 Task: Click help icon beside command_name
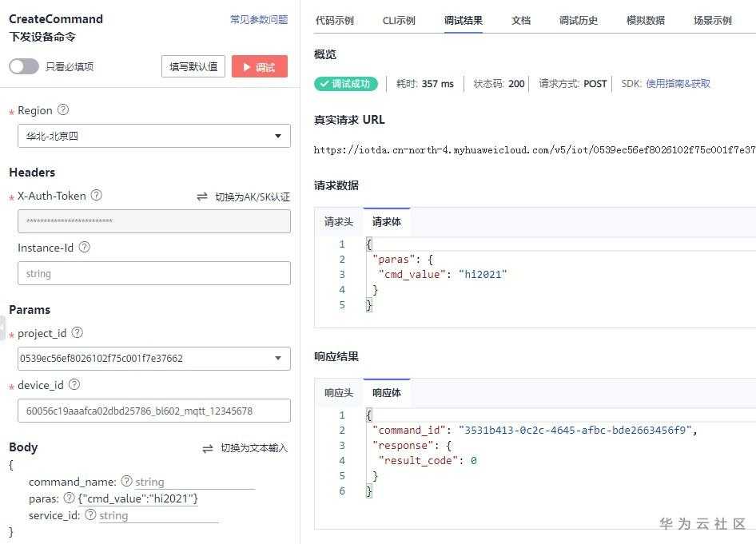click(x=126, y=481)
